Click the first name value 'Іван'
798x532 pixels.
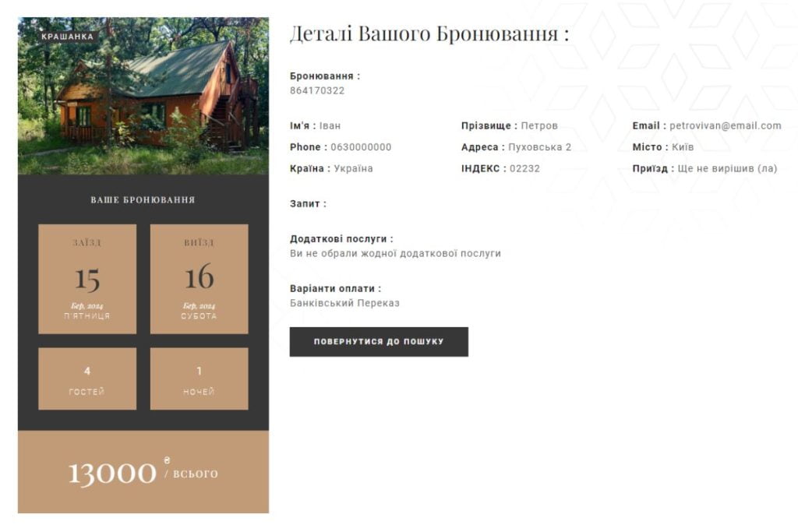330,125
